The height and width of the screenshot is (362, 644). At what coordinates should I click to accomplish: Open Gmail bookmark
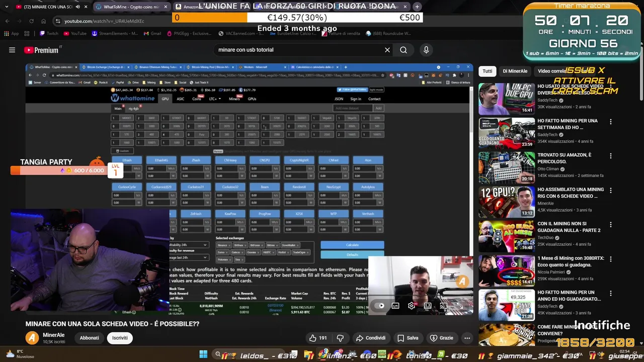pyautogui.click(x=152, y=34)
